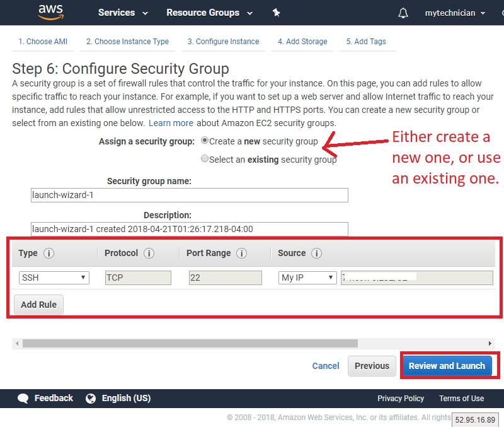
Task: Select an existing security group option
Action: coord(204,159)
